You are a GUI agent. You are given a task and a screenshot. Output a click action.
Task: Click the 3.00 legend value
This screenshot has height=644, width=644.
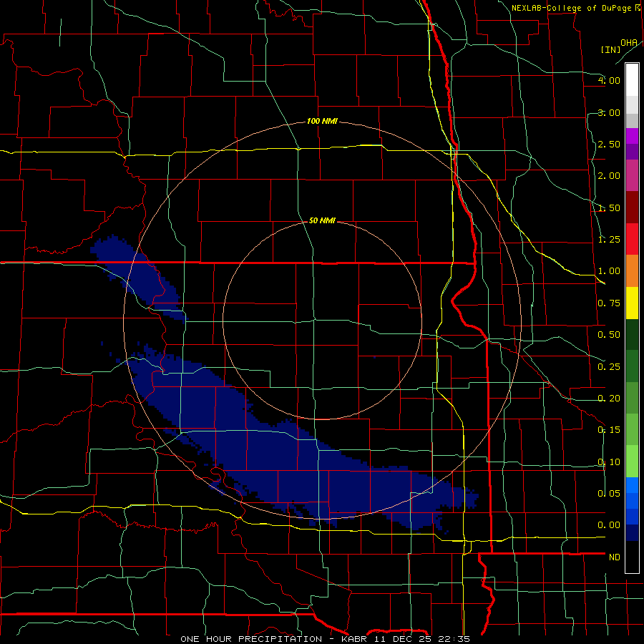(x=609, y=112)
